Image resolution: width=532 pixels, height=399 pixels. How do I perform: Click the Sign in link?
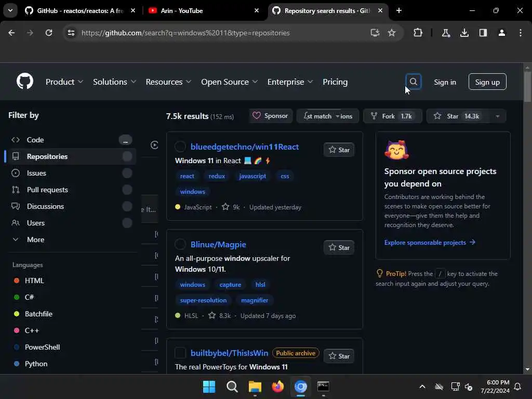[445, 82]
